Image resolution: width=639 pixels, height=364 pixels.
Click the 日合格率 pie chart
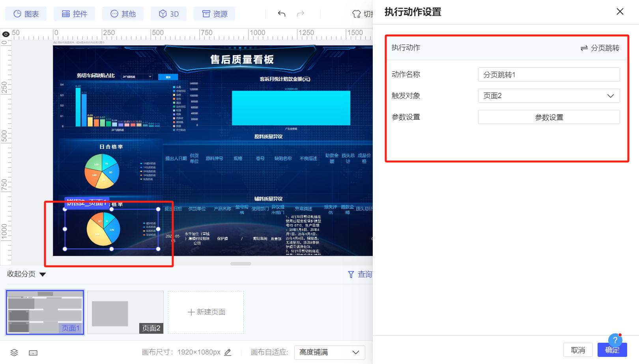pos(102,171)
